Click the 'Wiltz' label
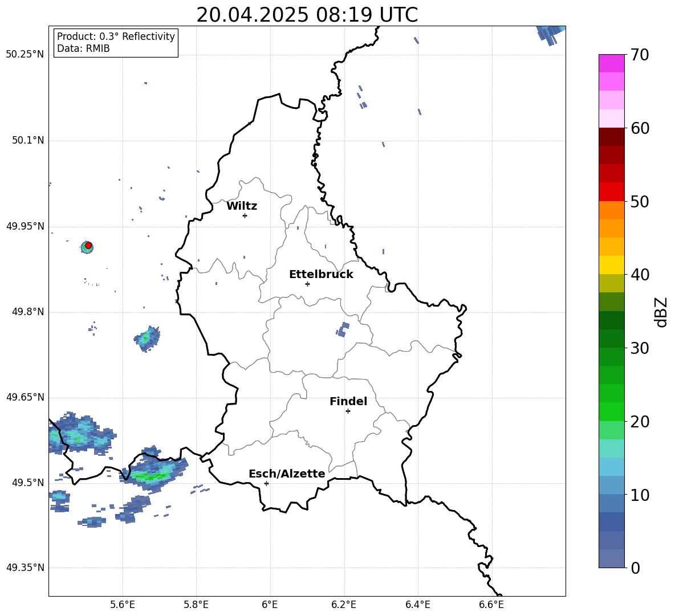 [x=242, y=206]
